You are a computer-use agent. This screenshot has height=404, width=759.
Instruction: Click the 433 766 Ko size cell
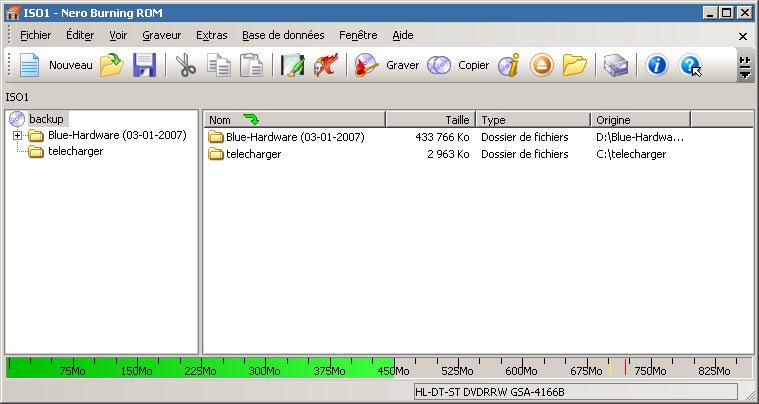tap(442, 137)
